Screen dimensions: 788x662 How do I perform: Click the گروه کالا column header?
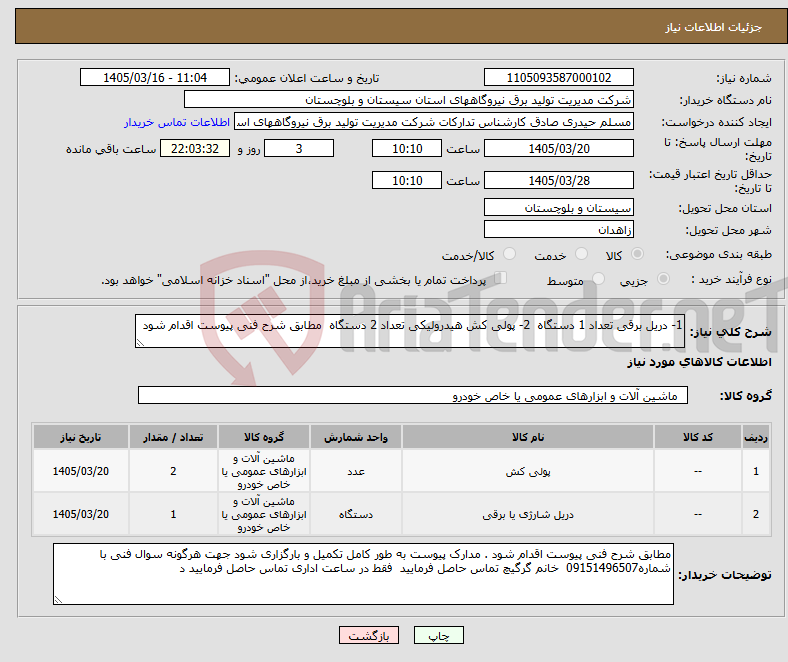[264, 437]
